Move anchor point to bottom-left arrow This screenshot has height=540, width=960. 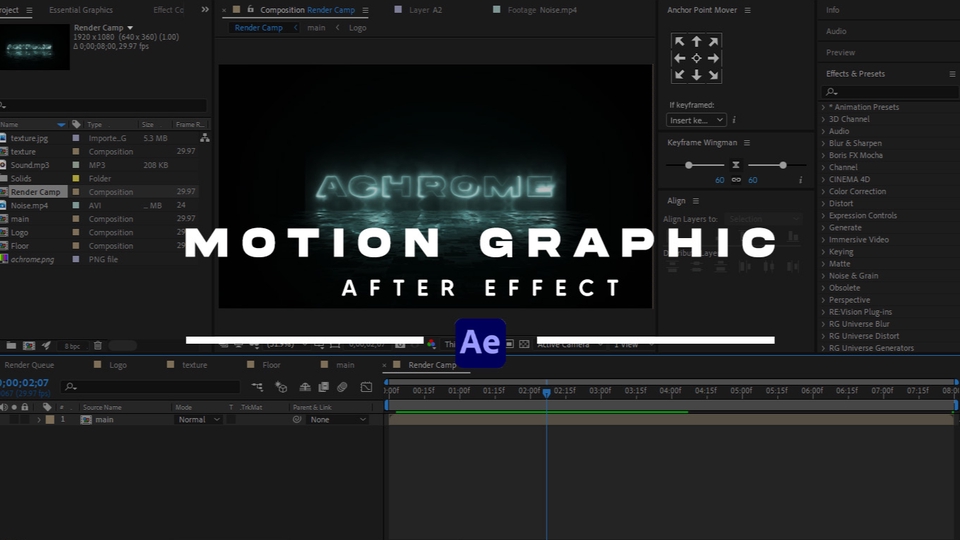[x=679, y=75]
